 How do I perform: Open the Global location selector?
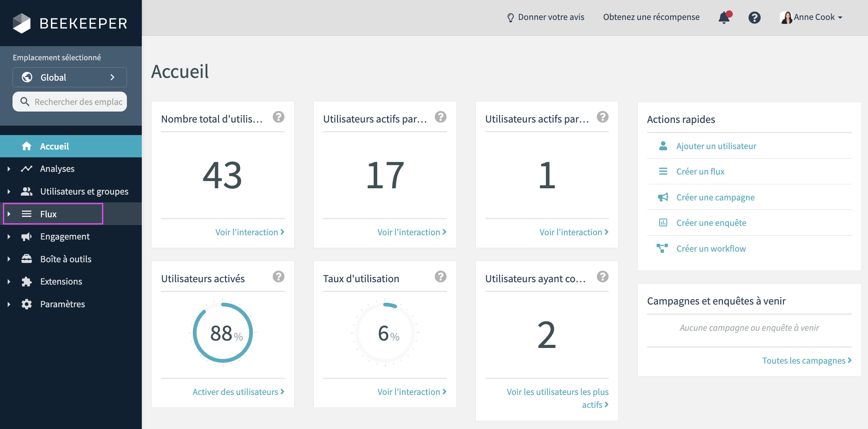pyautogui.click(x=70, y=77)
